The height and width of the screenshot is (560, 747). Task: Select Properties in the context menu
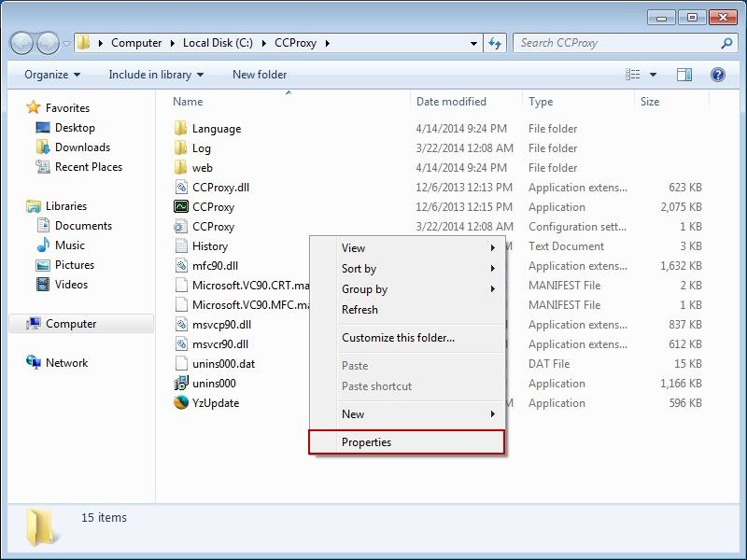[407, 441]
